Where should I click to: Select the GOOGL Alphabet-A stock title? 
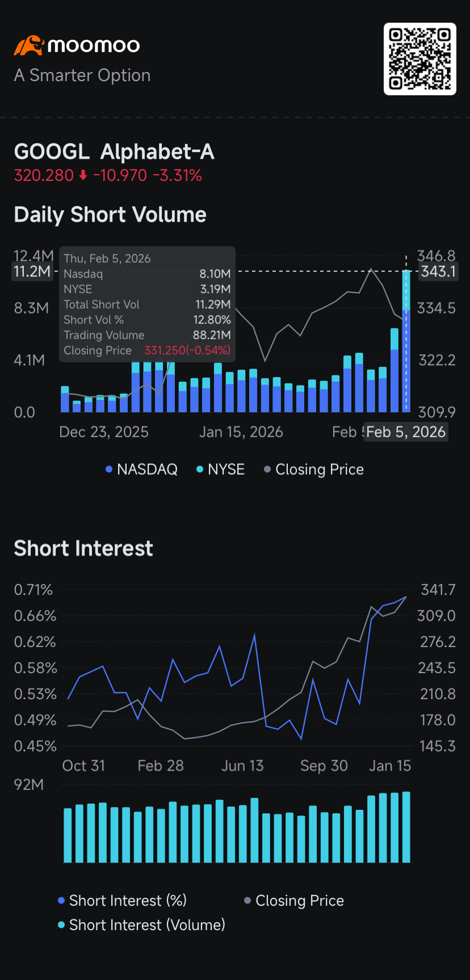[x=114, y=152]
